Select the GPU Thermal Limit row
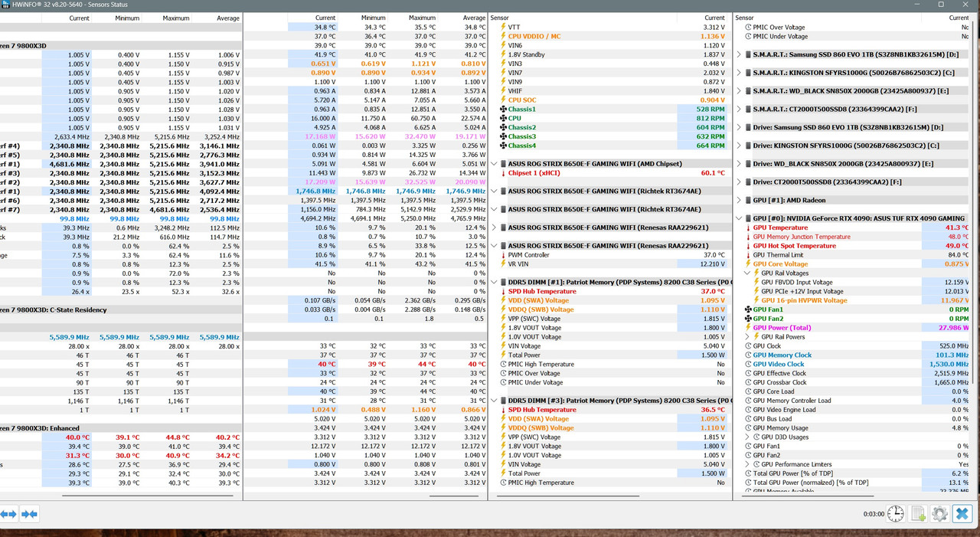980x537 pixels. [x=857, y=255]
